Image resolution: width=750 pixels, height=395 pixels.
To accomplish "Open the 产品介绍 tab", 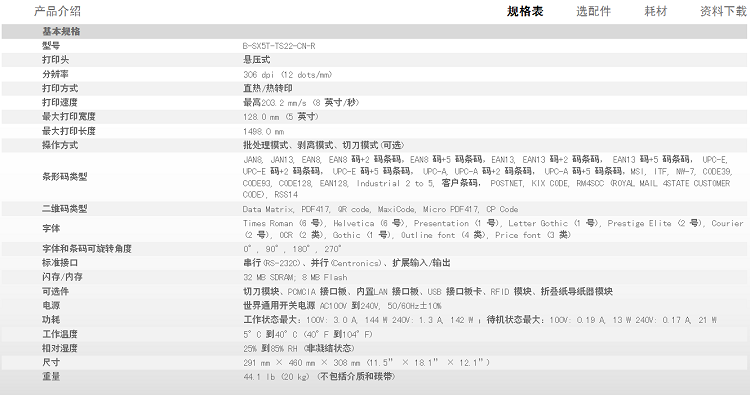I will [57, 11].
